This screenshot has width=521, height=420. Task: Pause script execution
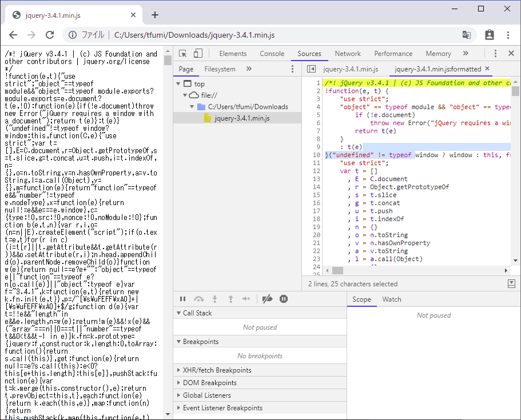183,299
